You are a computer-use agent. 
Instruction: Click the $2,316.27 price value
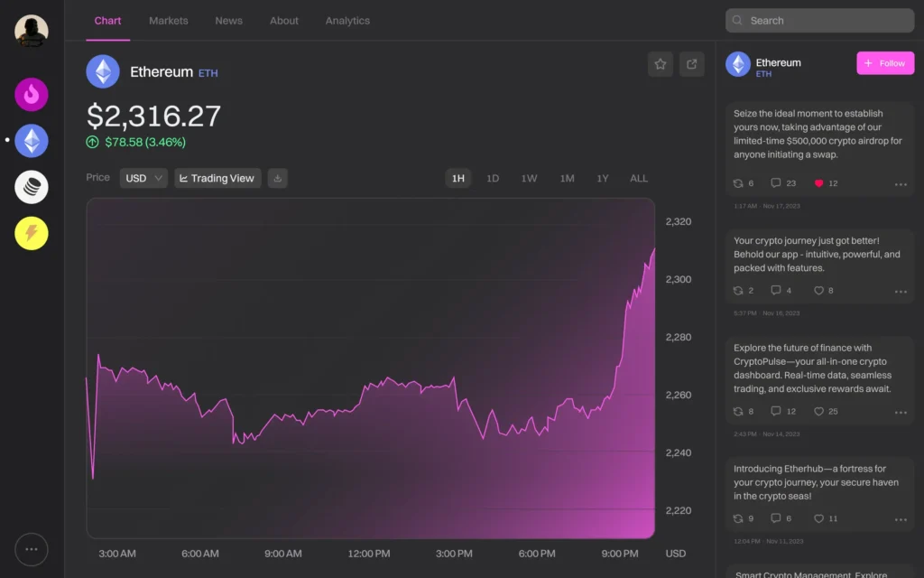153,116
